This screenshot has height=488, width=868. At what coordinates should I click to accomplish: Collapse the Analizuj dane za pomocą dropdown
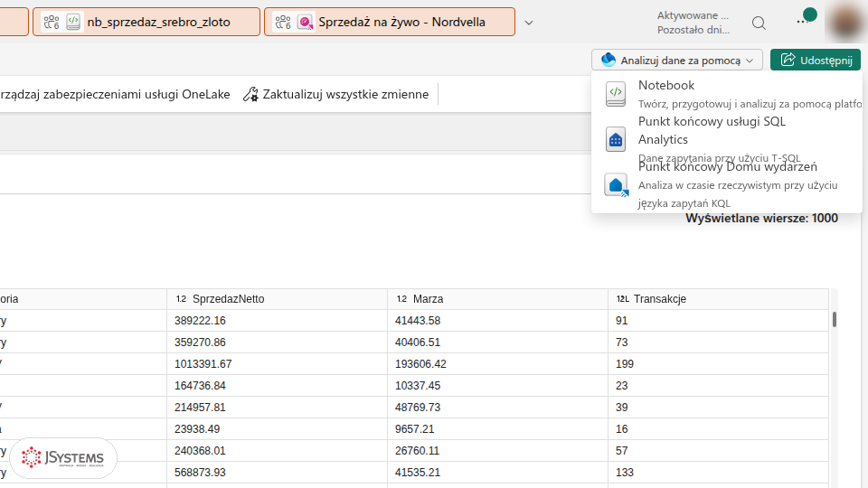coord(676,61)
